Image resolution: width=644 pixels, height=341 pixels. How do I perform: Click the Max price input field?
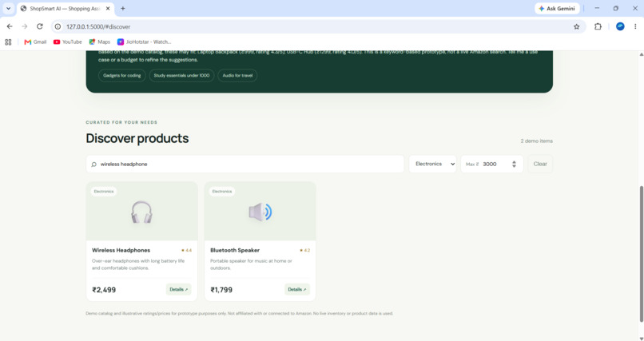point(492,165)
